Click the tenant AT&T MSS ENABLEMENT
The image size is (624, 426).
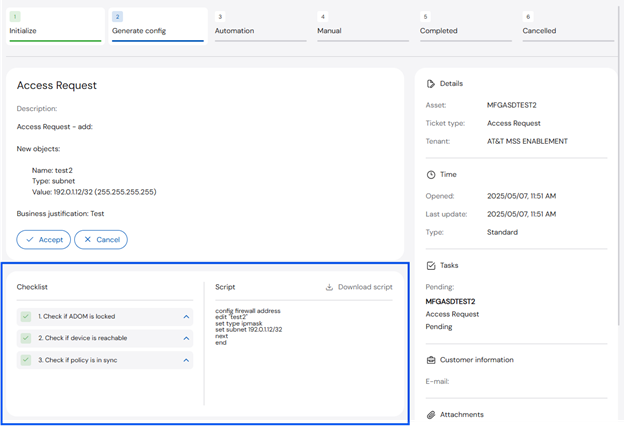(527, 141)
